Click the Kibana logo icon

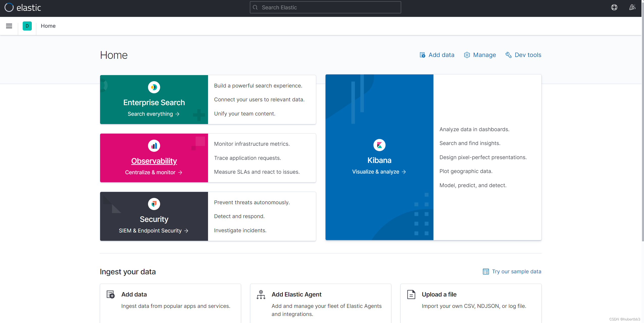(x=379, y=145)
